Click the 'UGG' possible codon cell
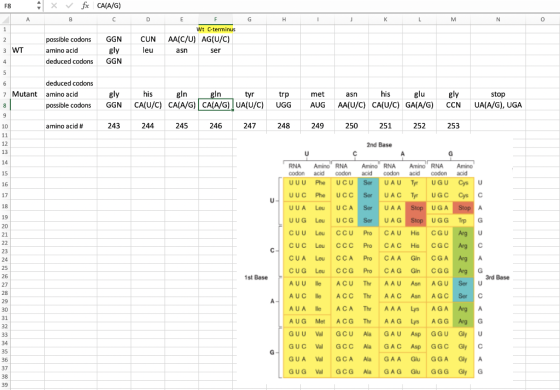This screenshot has width=560, height=390. pyautogui.click(x=284, y=105)
